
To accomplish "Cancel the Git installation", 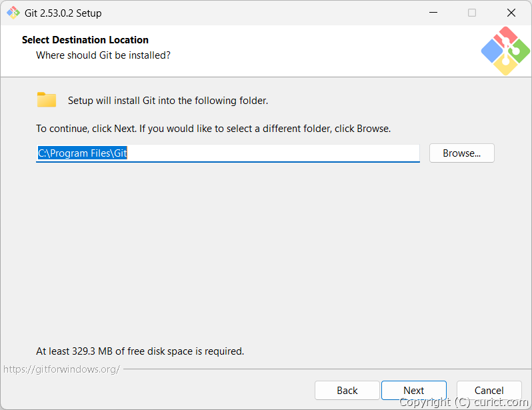I will [489, 391].
